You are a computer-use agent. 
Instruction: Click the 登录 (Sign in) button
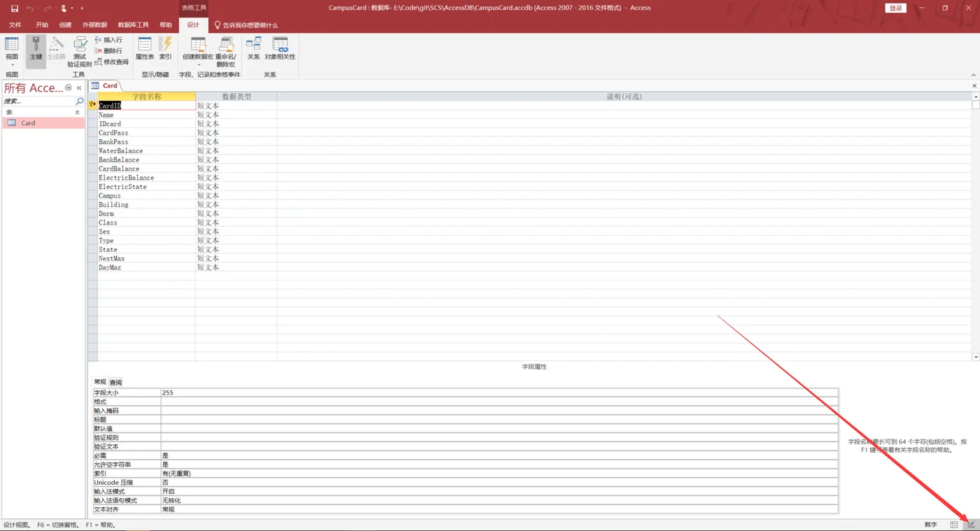pos(896,8)
